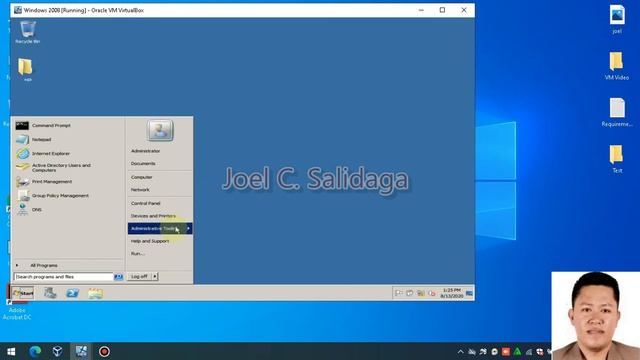640x360 pixels.
Task: Switch to running VirtualBox VM taskbar item
Action: [x=81, y=351]
